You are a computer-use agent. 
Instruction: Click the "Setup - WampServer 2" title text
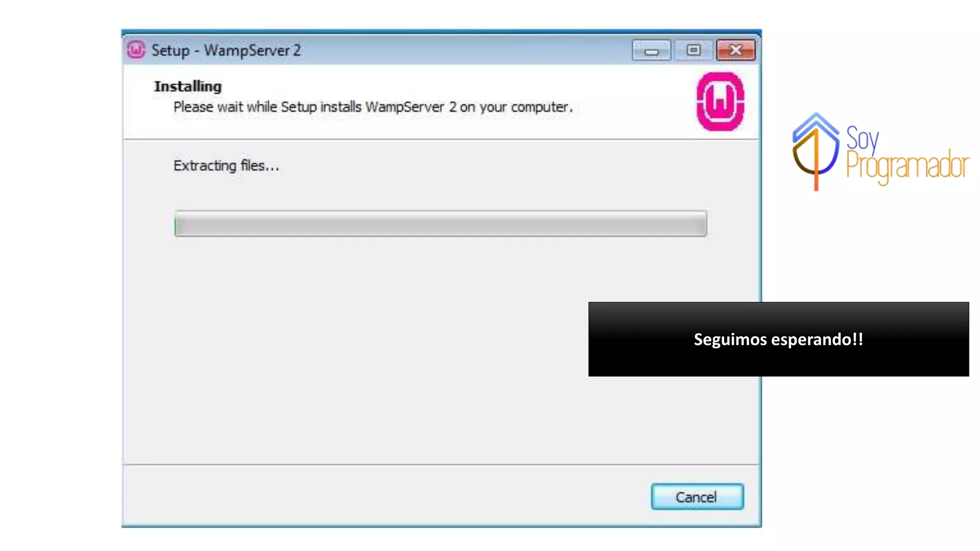click(x=226, y=50)
